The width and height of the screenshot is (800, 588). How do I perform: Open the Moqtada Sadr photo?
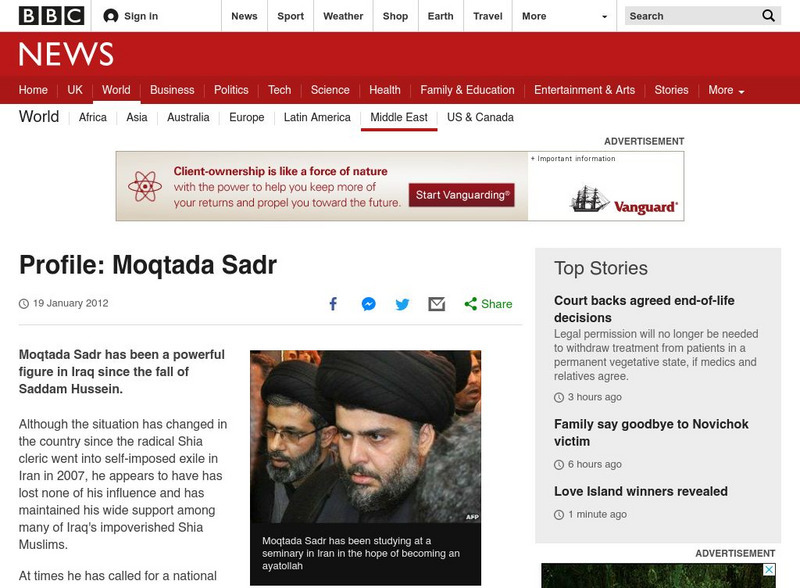[x=365, y=436]
